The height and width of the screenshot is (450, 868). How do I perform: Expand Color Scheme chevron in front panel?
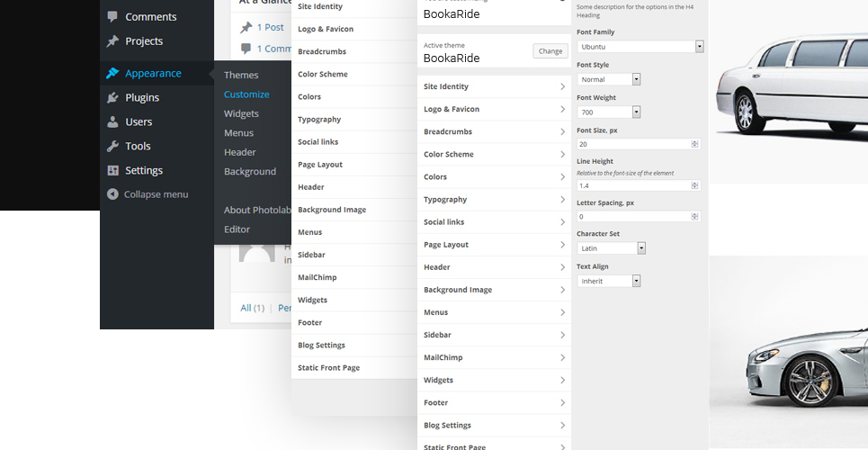click(562, 154)
